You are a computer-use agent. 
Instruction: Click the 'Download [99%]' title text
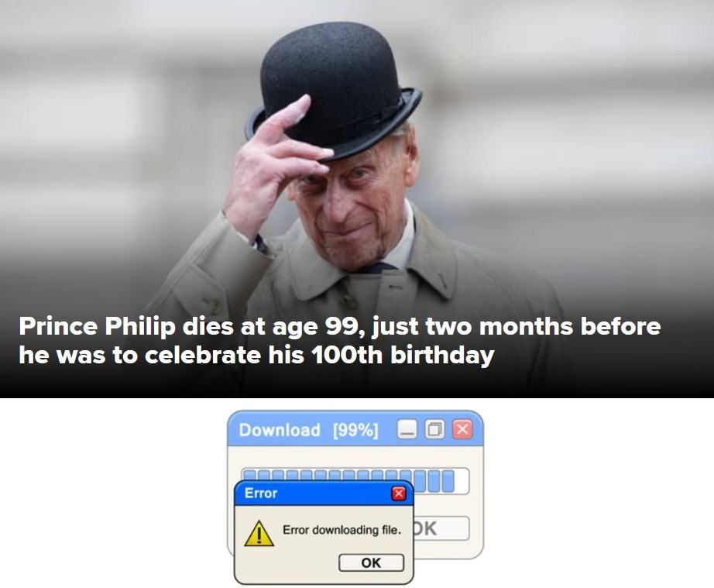(308, 430)
